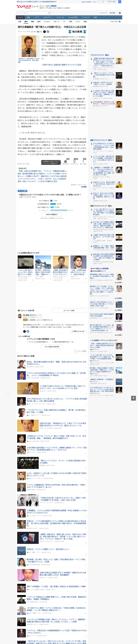Share article on Facebook from header

(x=48, y=32)
